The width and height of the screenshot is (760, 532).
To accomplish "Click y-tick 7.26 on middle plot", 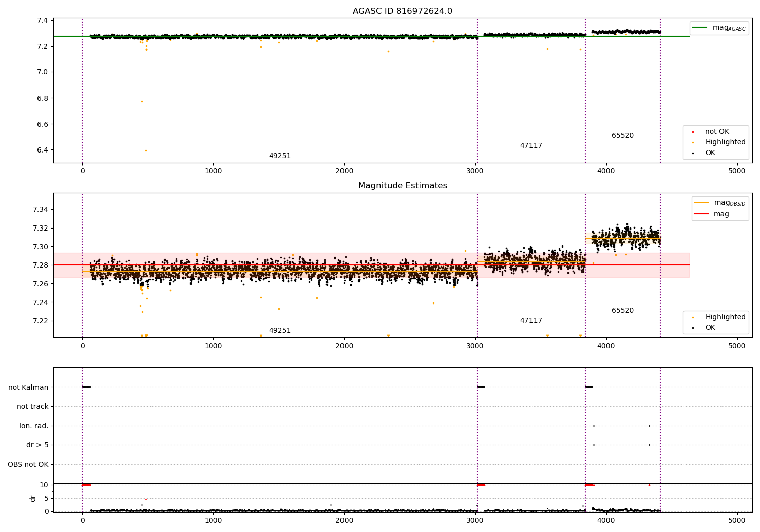I will pyautogui.click(x=41, y=284).
